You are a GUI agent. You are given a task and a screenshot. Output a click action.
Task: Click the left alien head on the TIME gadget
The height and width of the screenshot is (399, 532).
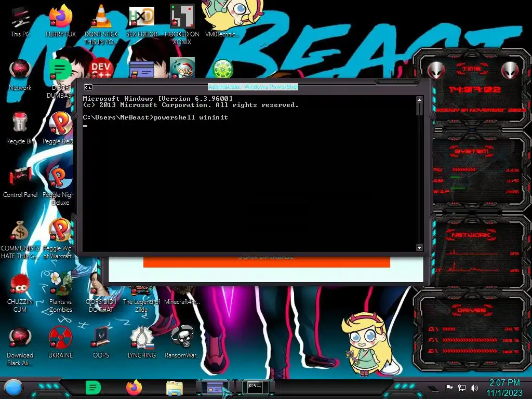436,70
